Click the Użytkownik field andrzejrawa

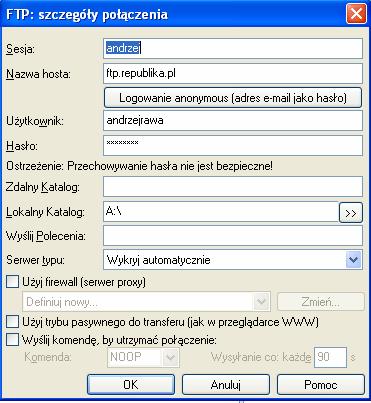(x=233, y=120)
